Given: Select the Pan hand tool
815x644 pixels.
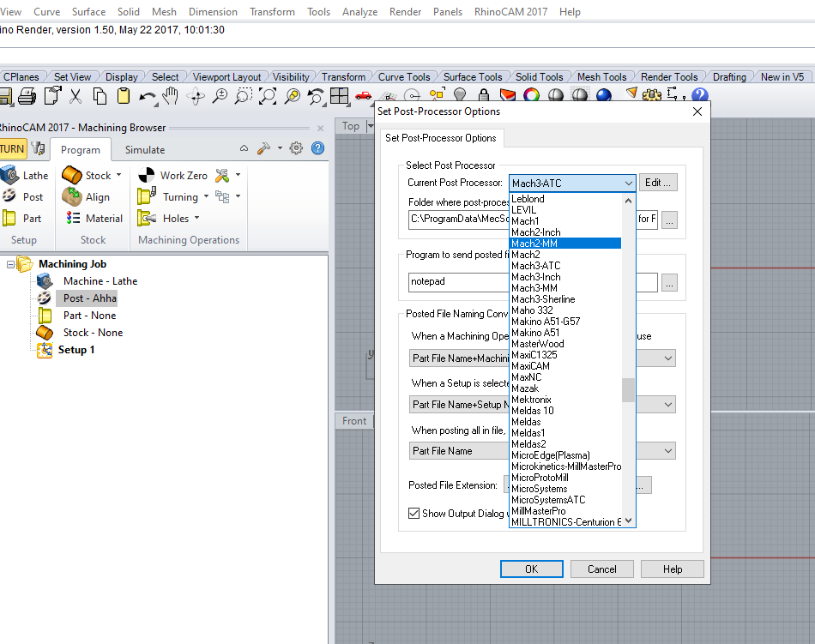Looking at the screenshot, I should click(171, 96).
